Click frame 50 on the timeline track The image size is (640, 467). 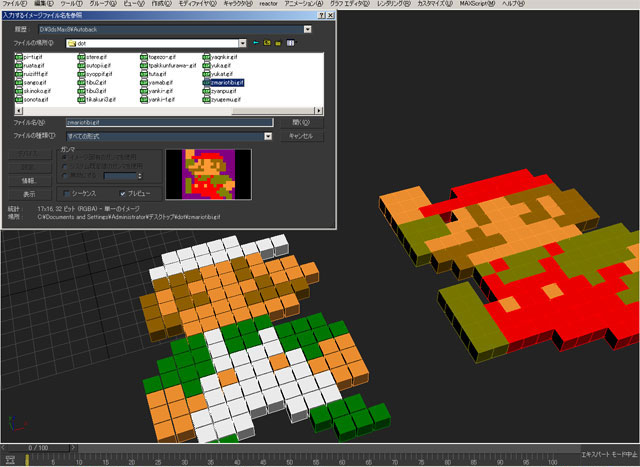click(289, 460)
